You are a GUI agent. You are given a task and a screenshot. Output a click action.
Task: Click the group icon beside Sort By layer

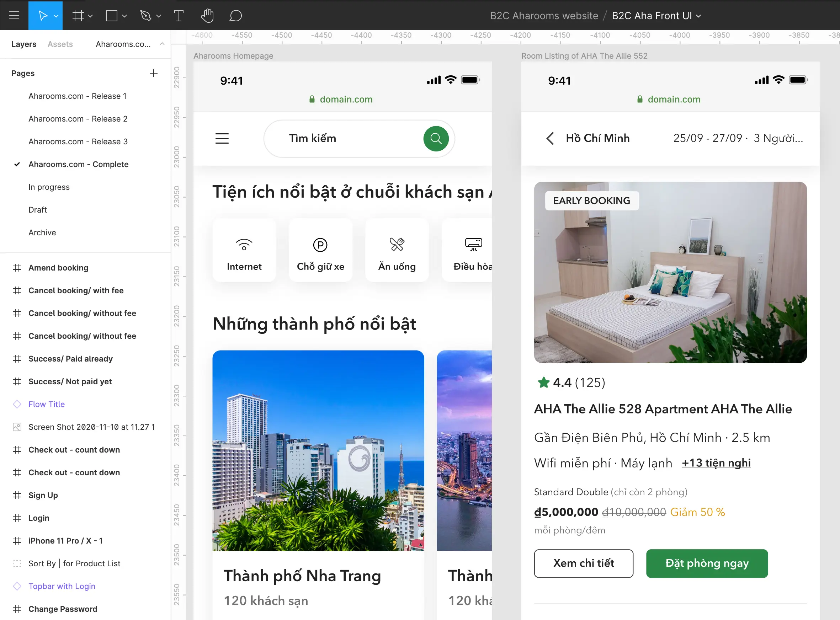tap(17, 564)
